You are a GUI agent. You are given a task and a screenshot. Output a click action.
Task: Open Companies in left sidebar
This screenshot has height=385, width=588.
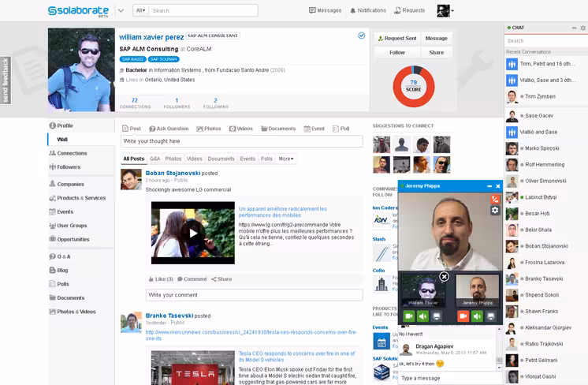tap(66, 185)
